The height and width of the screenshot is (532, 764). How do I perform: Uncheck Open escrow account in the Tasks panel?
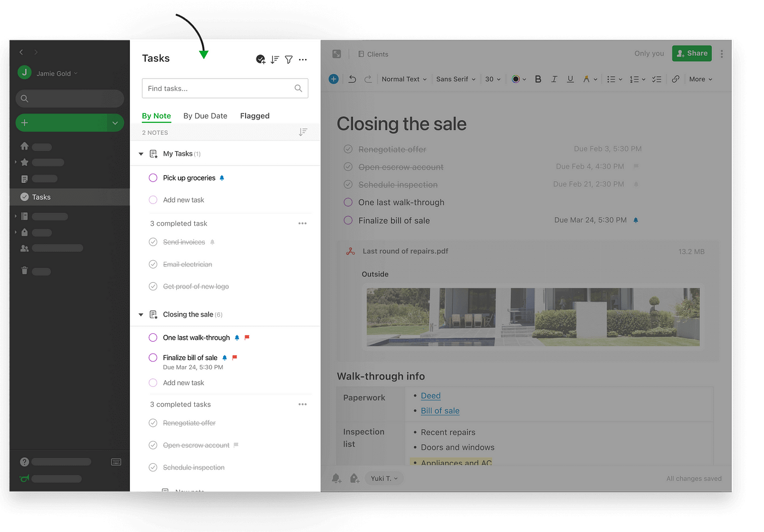pos(153,445)
